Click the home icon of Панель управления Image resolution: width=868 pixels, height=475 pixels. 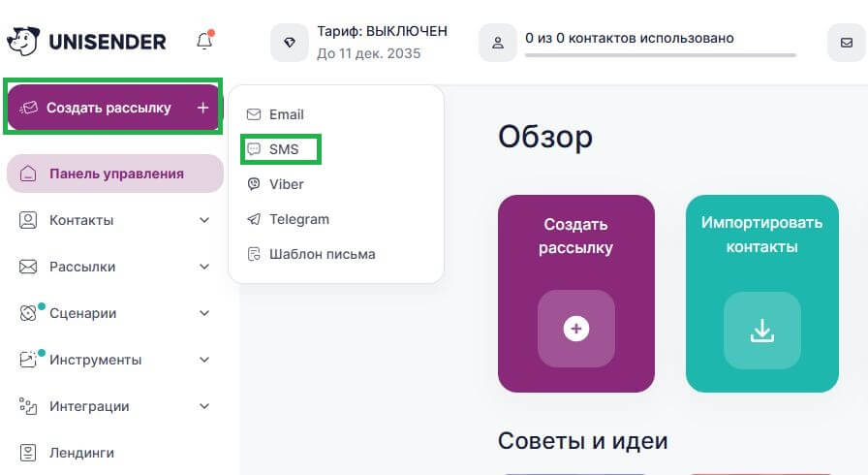pyautogui.click(x=28, y=174)
